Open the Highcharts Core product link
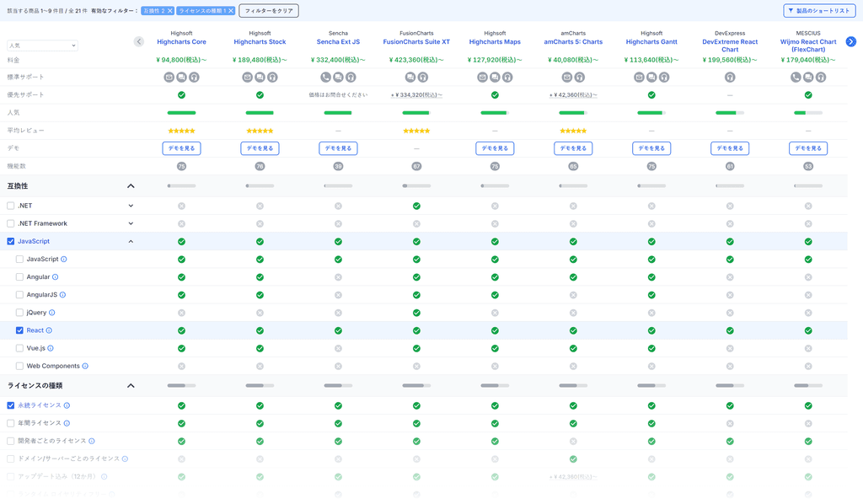 182,42
